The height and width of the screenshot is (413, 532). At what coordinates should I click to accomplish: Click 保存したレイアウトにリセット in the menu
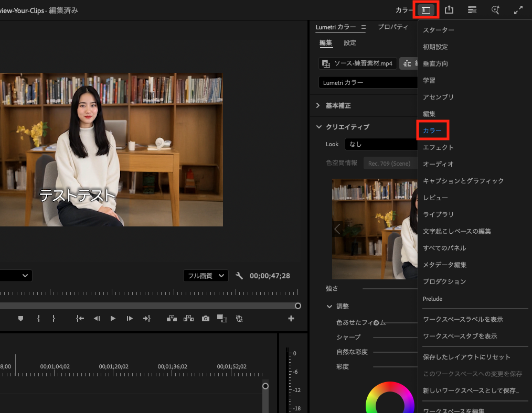pyautogui.click(x=466, y=357)
